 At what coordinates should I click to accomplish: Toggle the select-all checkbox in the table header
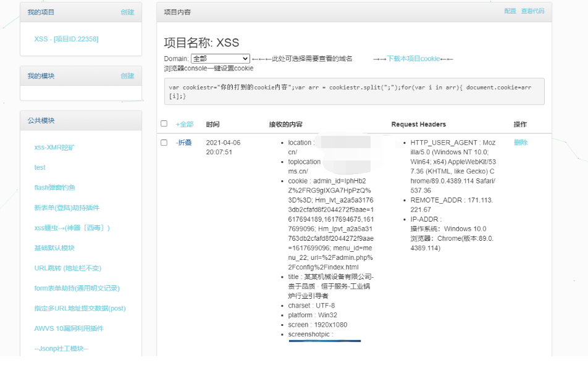164,123
